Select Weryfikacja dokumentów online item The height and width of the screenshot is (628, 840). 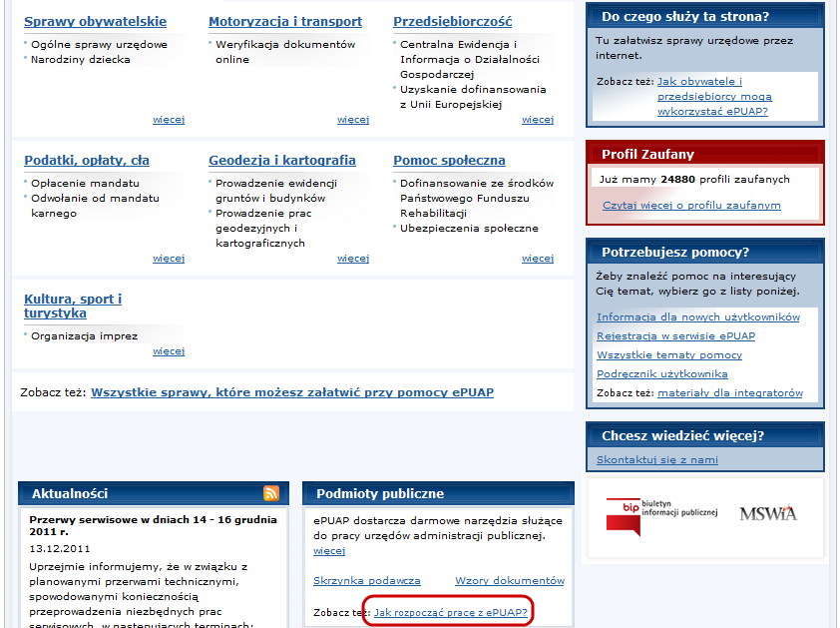pos(285,52)
